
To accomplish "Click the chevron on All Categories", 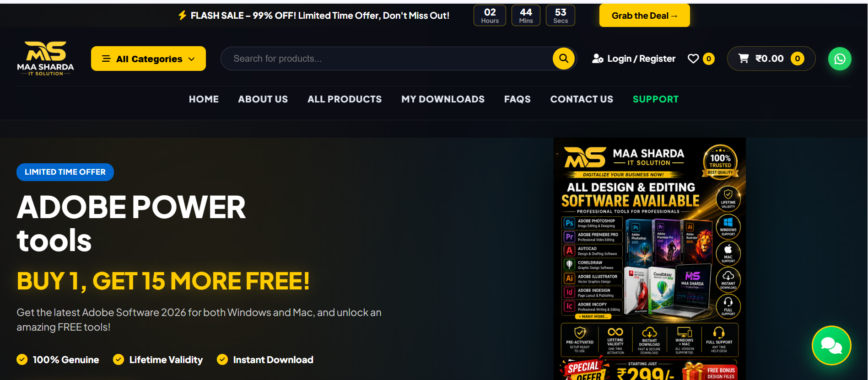I will coord(192,59).
